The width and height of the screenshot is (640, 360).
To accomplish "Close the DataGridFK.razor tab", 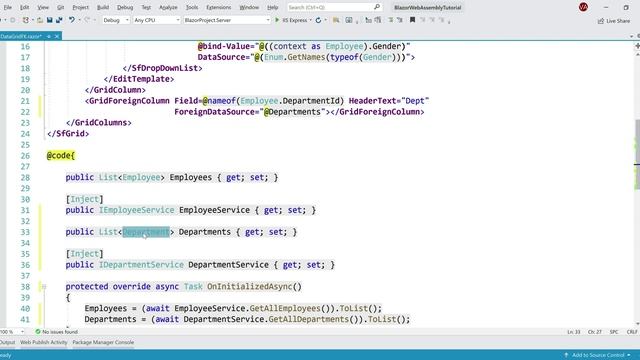I will pos(57,36).
